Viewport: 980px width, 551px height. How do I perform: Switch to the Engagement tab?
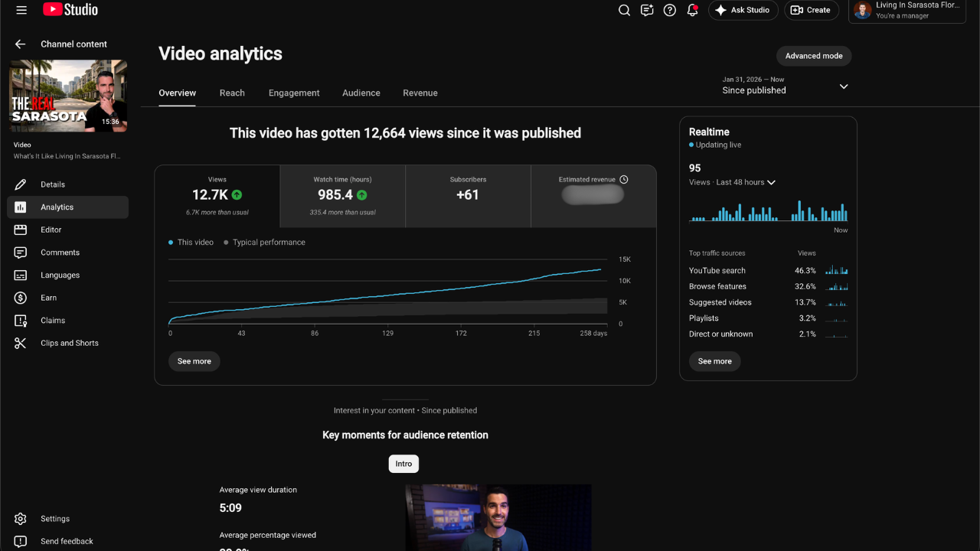[x=294, y=93]
